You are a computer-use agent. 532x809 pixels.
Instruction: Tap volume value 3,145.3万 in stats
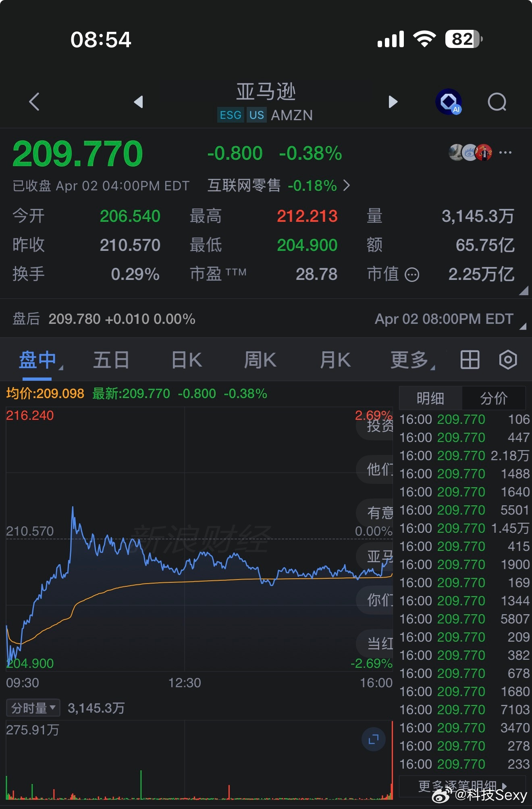tap(478, 216)
